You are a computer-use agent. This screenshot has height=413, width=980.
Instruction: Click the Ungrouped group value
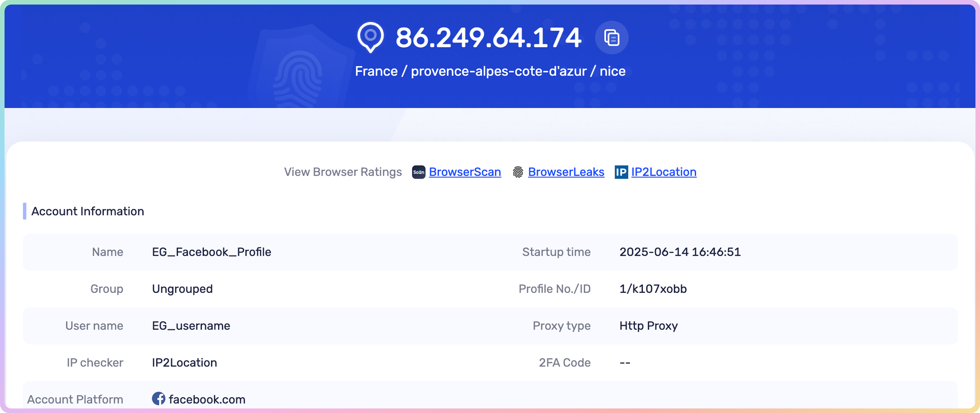click(182, 289)
